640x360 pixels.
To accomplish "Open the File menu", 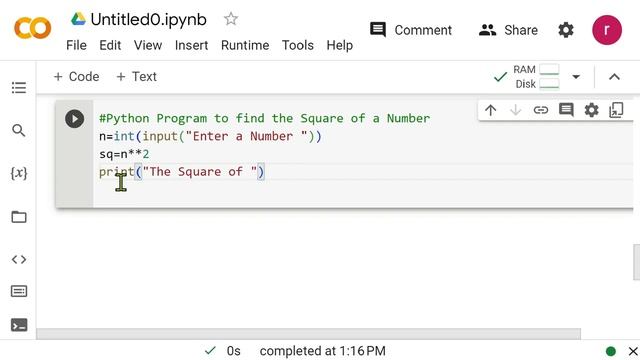I will tap(76, 45).
